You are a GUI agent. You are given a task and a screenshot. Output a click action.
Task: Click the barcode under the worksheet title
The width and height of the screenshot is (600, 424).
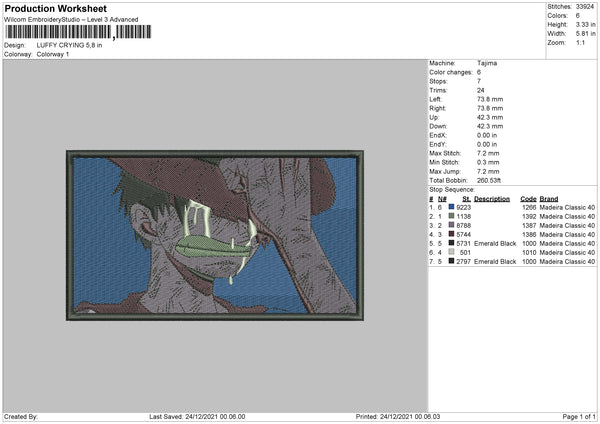[x=78, y=32]
